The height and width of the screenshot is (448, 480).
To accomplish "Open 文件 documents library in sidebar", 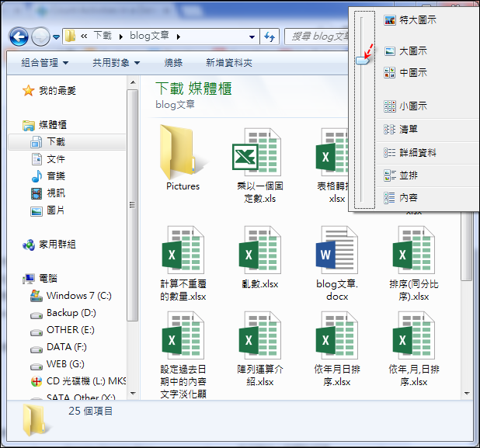I will click(x=48, y=159).
